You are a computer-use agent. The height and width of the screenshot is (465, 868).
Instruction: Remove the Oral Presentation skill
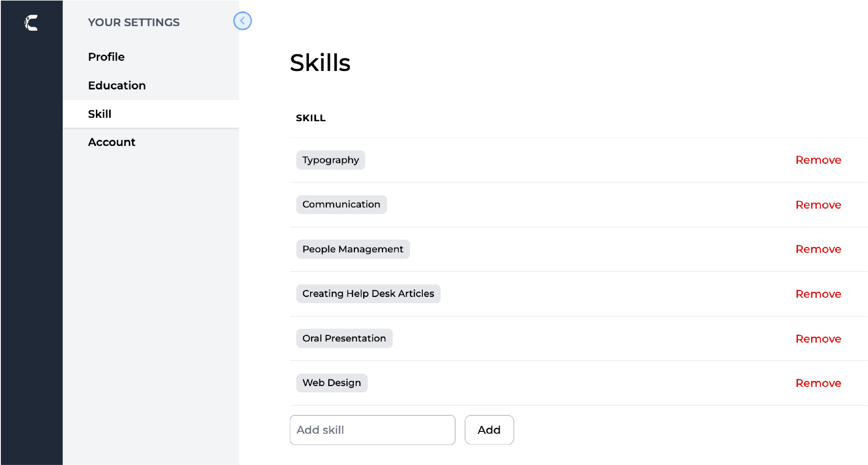(x=818, y=339)
